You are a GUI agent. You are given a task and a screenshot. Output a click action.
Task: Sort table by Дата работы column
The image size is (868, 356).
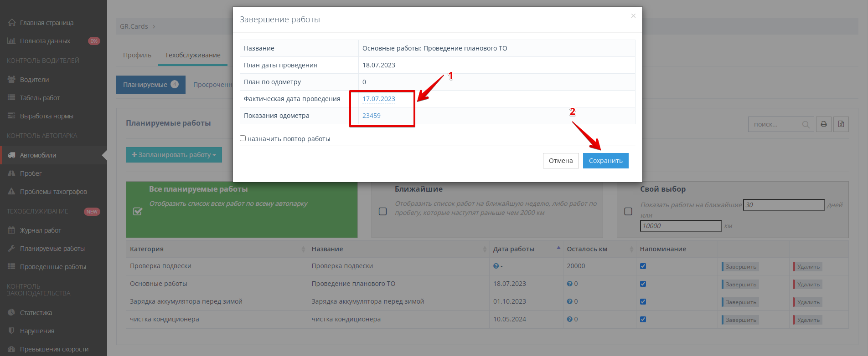[x=514, y=249]
